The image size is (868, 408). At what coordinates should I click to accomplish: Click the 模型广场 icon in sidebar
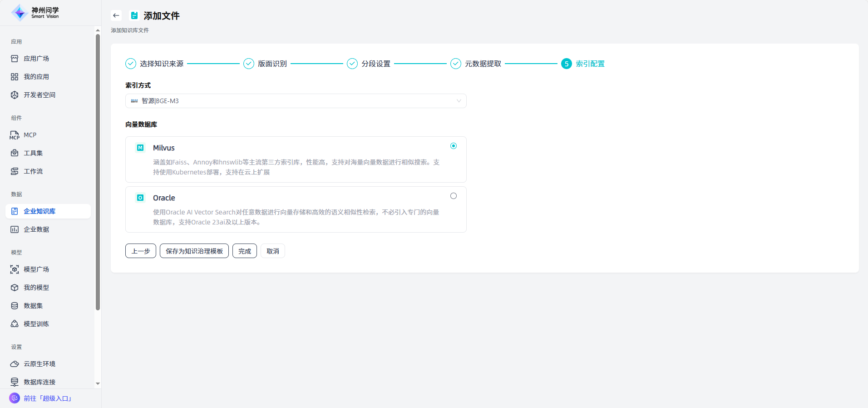(15, 269)
